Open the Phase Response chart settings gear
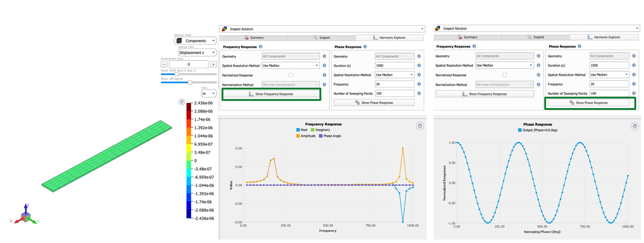The image size is (644, 243). pos(635,126)
